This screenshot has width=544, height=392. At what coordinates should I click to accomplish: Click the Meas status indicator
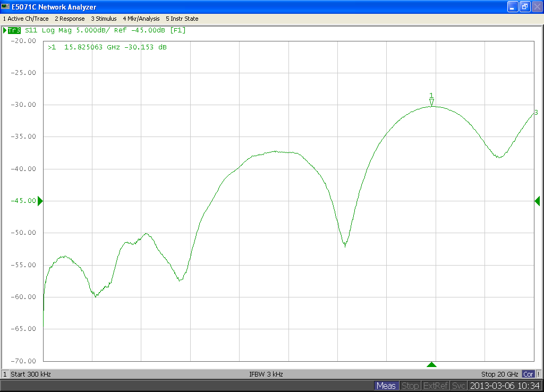tap(386, 386)
